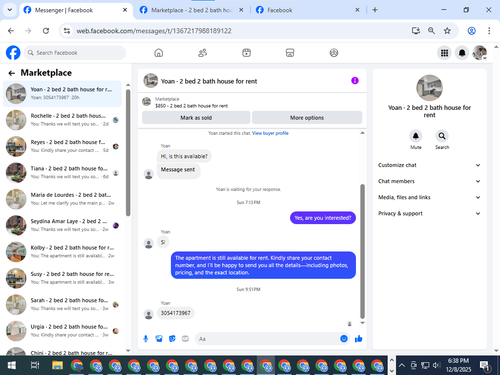
Task: Mute the conversation with the bell icon
Action: tap(416, 136)
